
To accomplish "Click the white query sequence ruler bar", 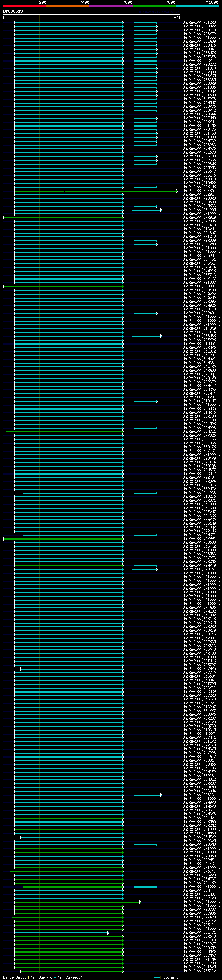I will point(92,15).
